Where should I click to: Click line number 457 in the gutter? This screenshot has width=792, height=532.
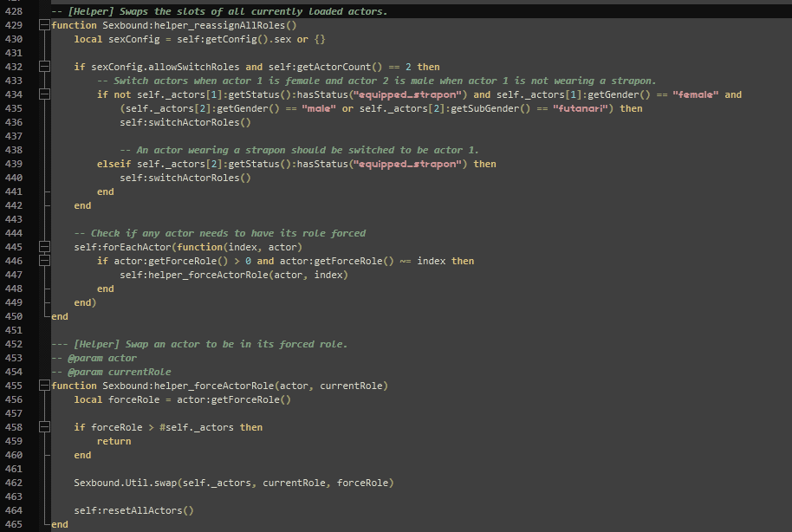click(14, 413)
